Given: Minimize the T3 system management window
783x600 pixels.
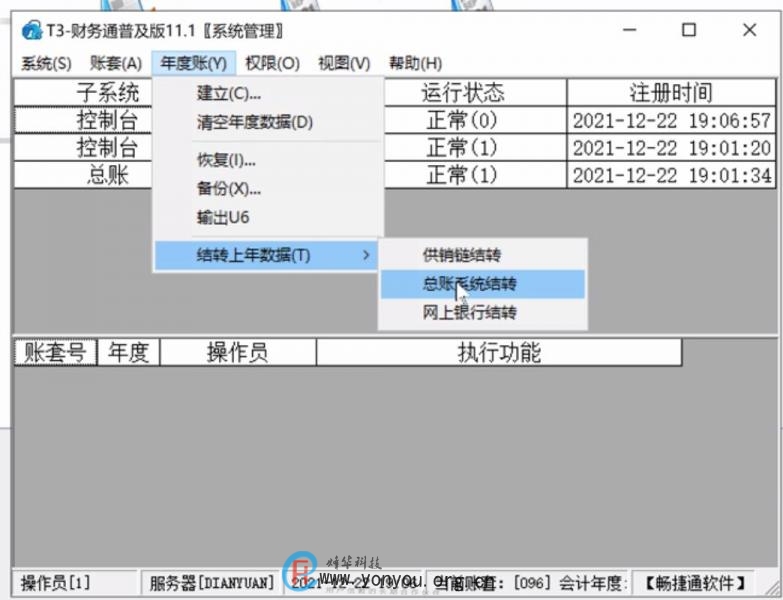Looking at the screenshot, I should pyautogui.click(x=630, y=30).
